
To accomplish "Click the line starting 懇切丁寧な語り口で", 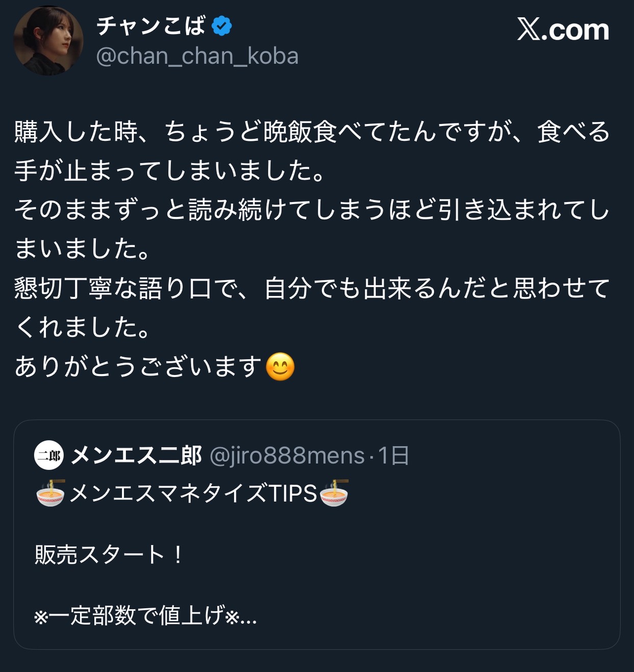I will click(x=312, y=288).
